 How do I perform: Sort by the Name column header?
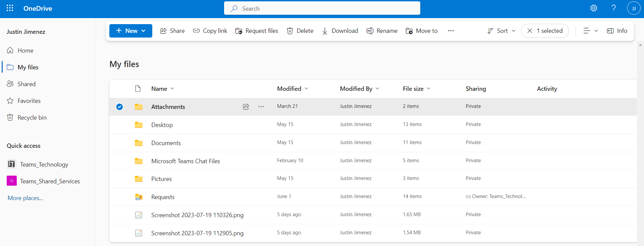[163, 89]
